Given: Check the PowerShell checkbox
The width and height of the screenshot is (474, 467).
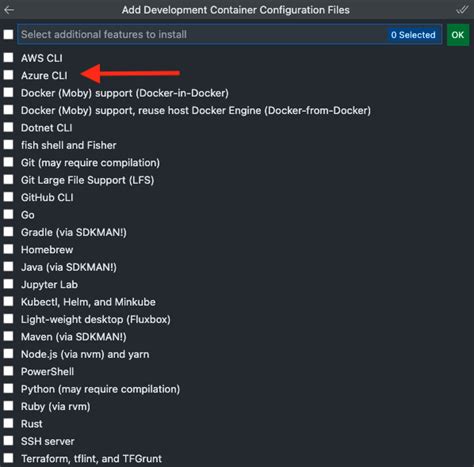Looking at the screenshot, I should (x=8, y=371).
